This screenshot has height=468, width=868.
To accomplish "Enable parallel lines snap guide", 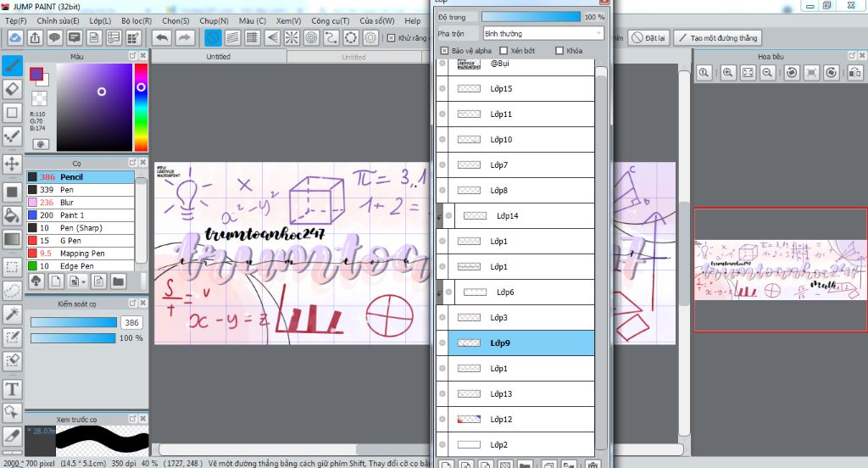I will pos(232,37).
